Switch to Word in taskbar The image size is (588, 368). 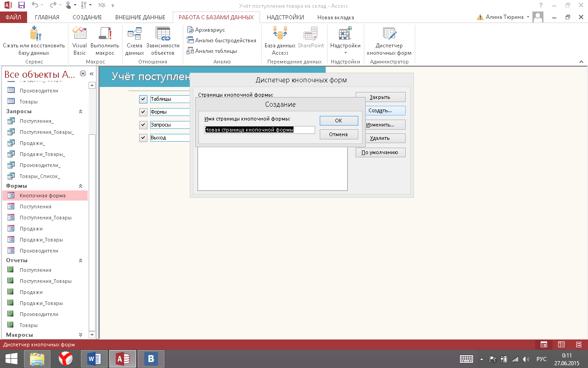coord(94,359)
